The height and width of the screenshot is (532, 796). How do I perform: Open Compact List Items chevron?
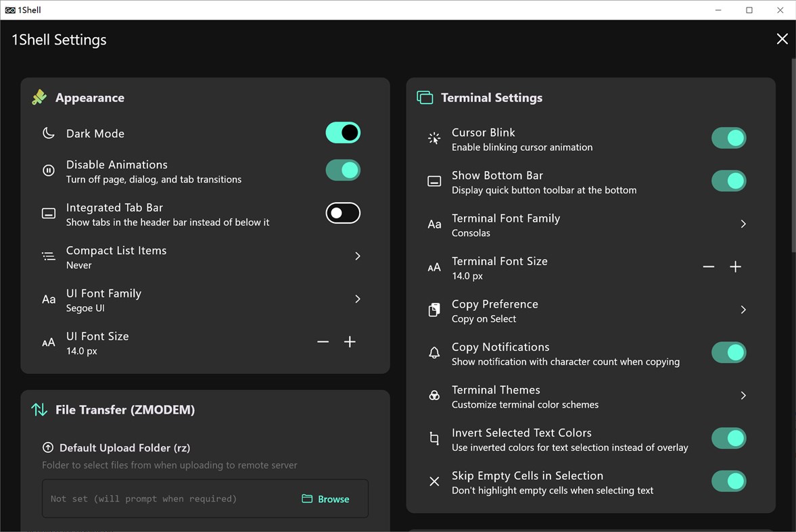[x=357, y=256]
